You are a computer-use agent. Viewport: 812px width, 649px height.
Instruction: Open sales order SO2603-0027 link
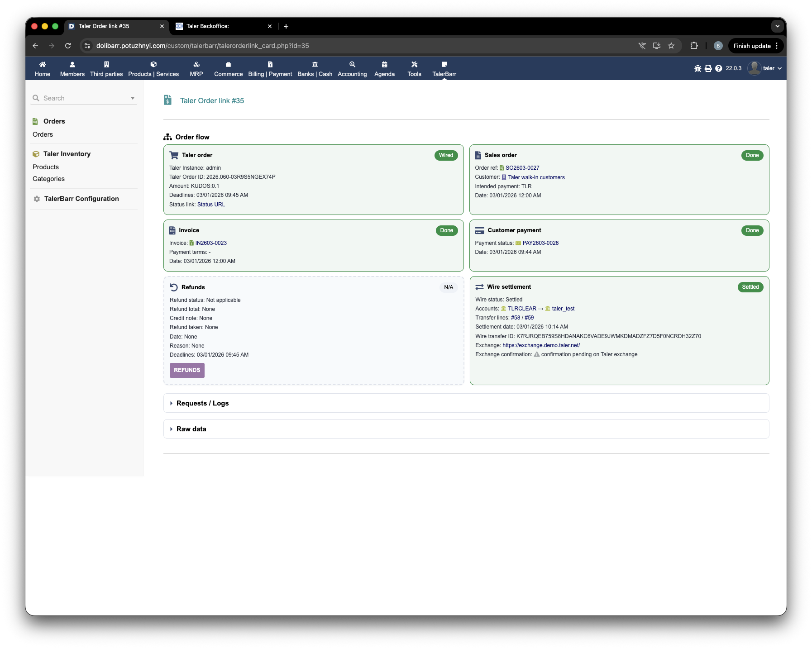[x=522, y=168]
